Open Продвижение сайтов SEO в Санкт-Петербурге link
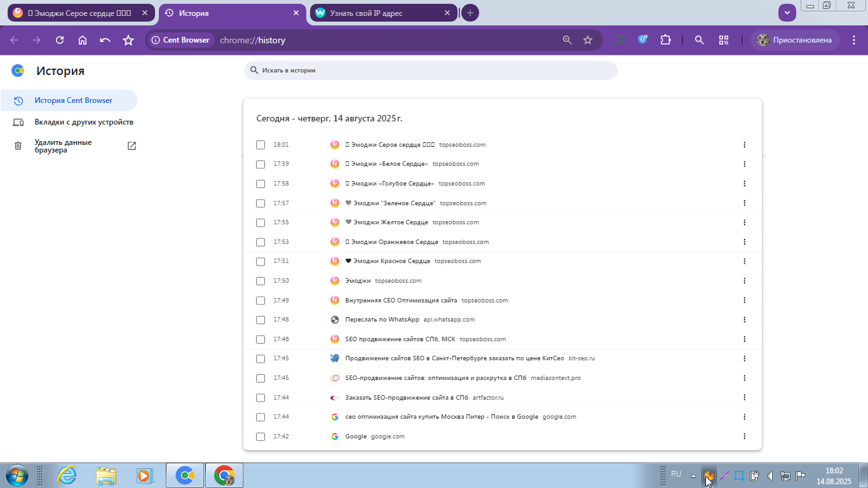 [454, 358]
